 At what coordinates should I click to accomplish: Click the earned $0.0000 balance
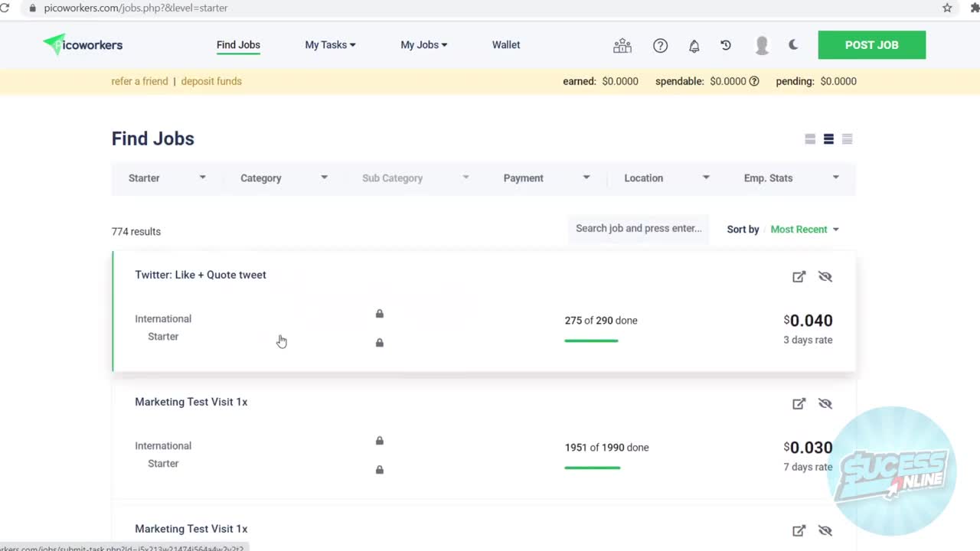pos(600,81)
